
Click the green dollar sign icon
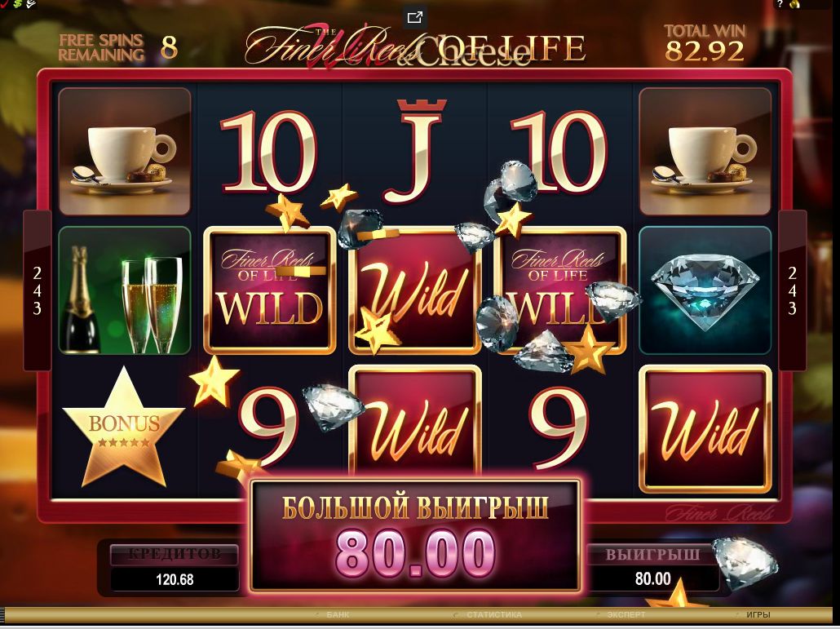tap(18, 4)
